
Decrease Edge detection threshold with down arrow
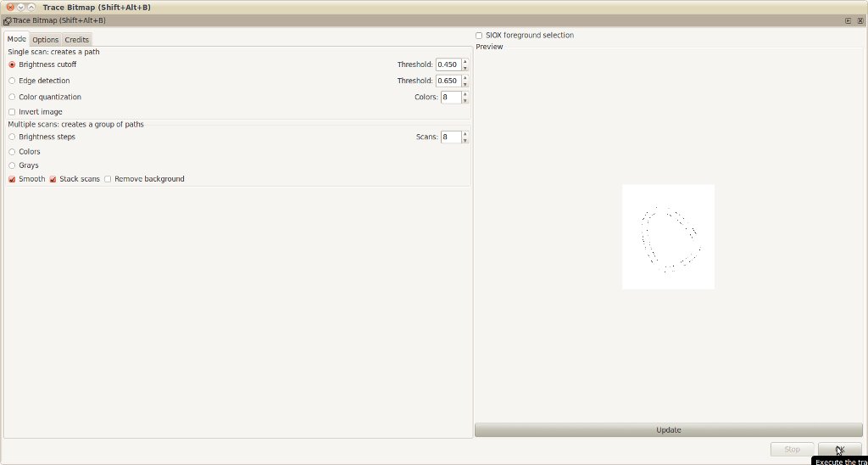coord(465,84)
